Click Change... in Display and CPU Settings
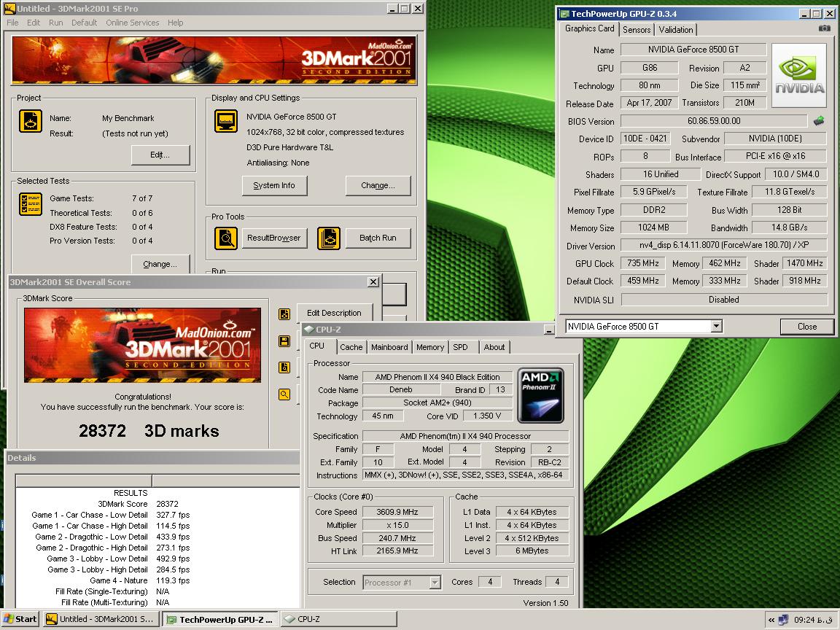 (x=378, y=185)
